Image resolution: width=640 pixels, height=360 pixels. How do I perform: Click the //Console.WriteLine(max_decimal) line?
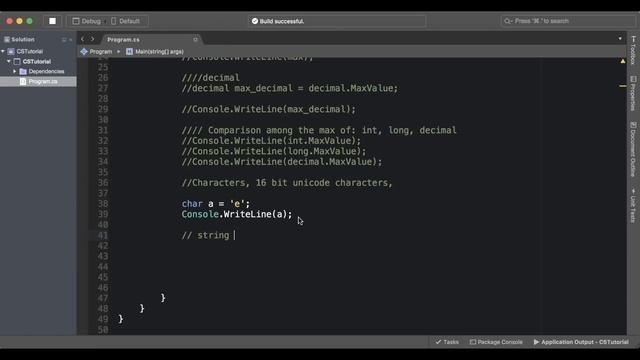(x=269, y=109)
